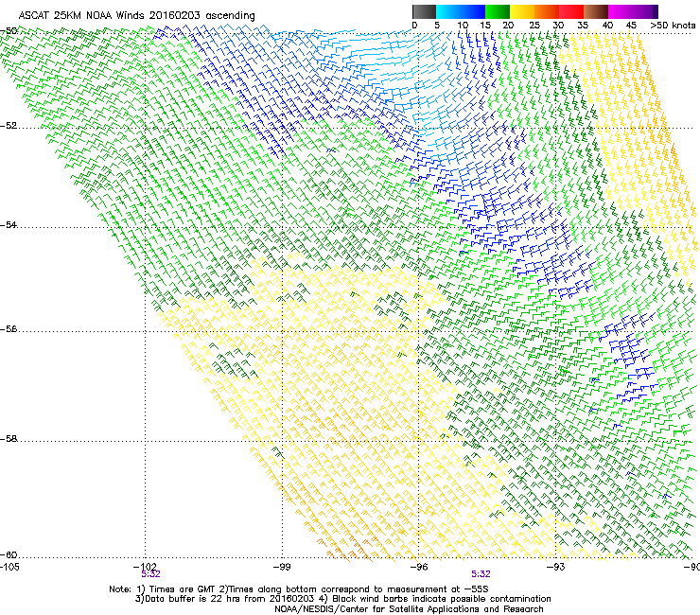Choose the red 30-35 knots legend swatch
700x615 pixels.
tap(571, 11)
